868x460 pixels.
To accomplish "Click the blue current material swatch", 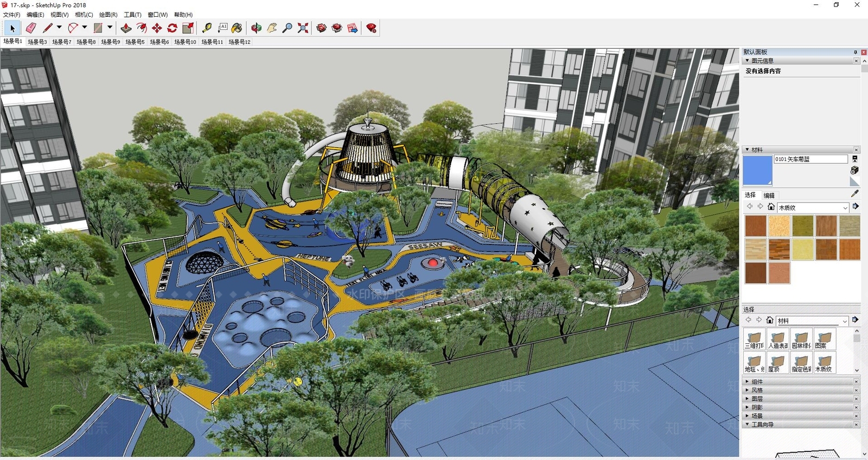I will click(757, 170).
